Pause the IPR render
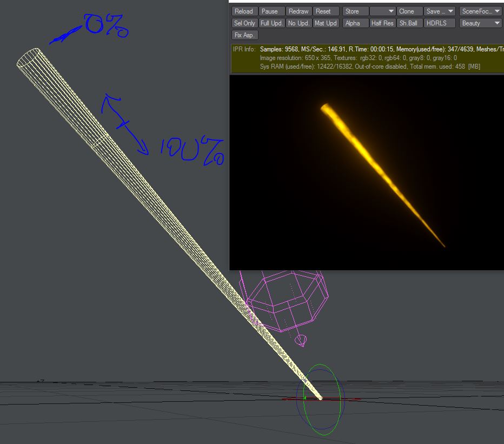Screen dimensions: 504x444 click(271, 11)
